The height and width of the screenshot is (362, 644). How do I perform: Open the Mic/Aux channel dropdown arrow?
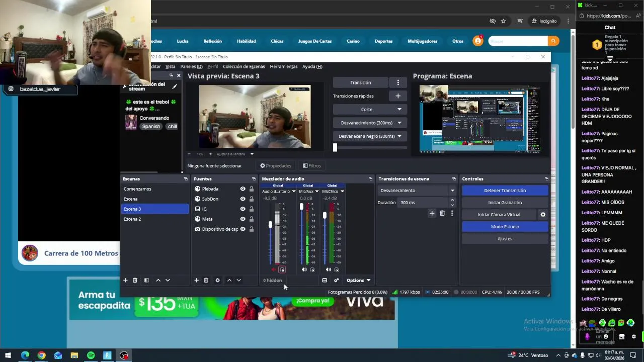pos(317,191)
